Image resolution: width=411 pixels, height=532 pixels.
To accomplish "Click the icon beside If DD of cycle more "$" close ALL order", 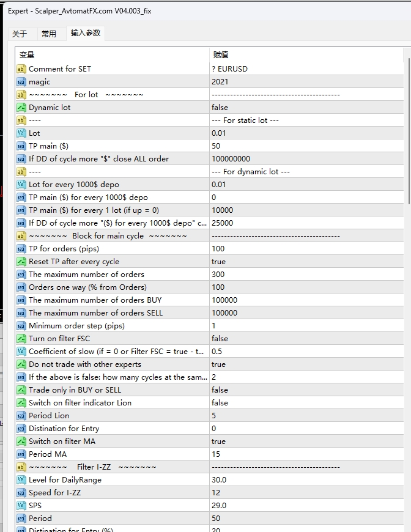I will point(21,159).
